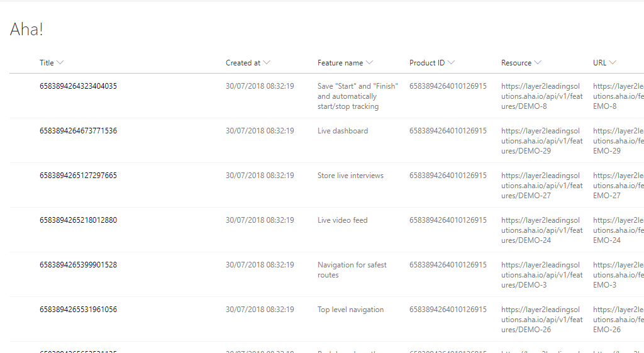Click item title 6583894265399901528

click(78, 265)
